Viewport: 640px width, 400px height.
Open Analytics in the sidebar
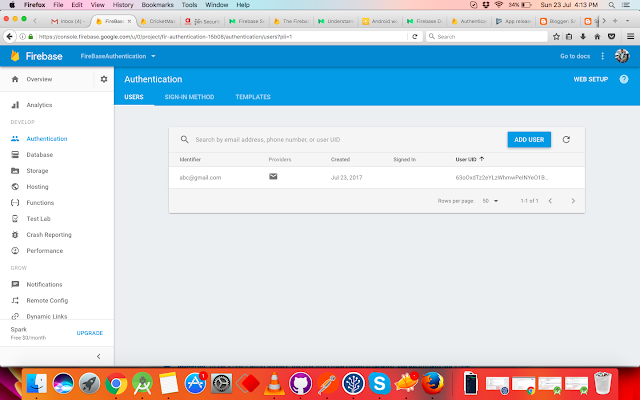click(39, 105)
